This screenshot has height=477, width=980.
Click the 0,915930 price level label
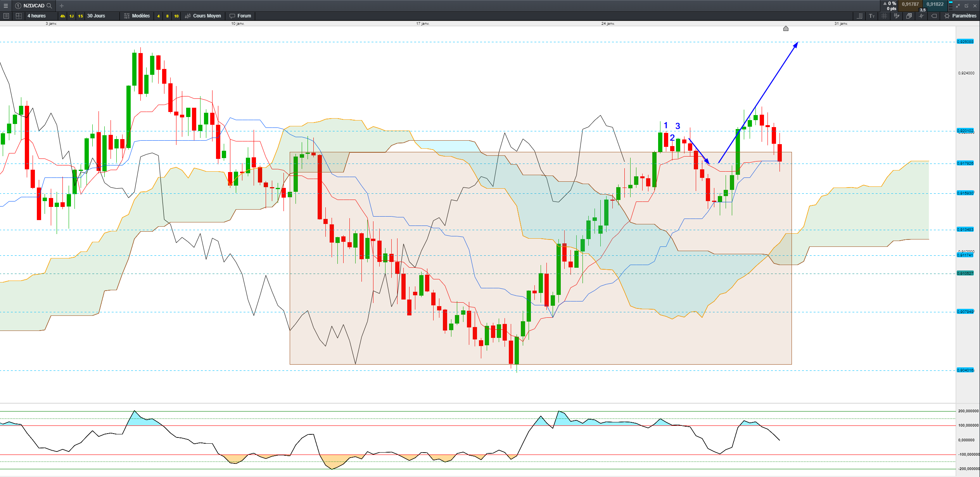pyautogui.click(x=965, y=193)
